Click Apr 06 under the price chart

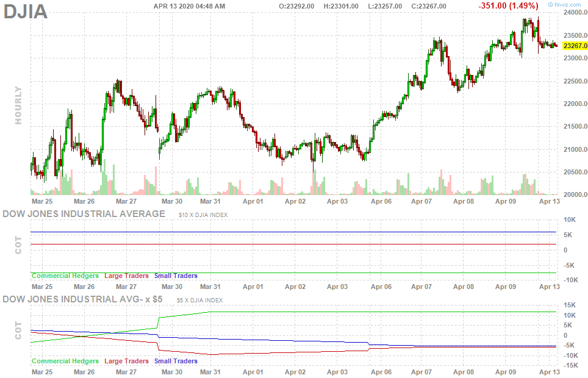pyautogui.click(x=381, y=201)
